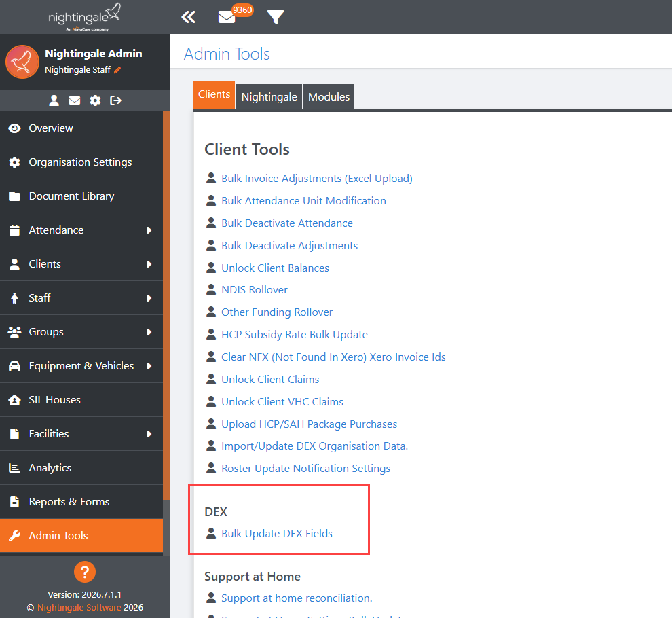672x618 pixels.
Task: Open Unlock Client Balances link
Action: point(275,268)
